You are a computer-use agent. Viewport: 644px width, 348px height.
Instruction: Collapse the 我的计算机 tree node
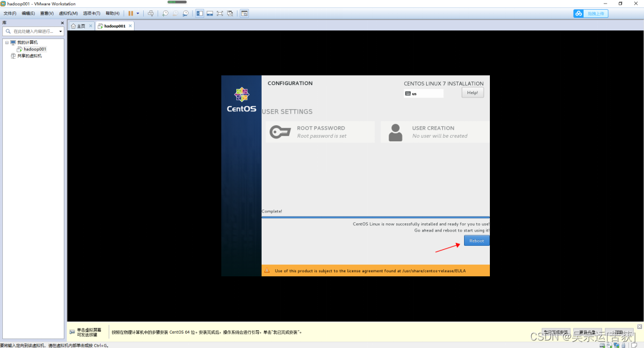coord(6,42)
